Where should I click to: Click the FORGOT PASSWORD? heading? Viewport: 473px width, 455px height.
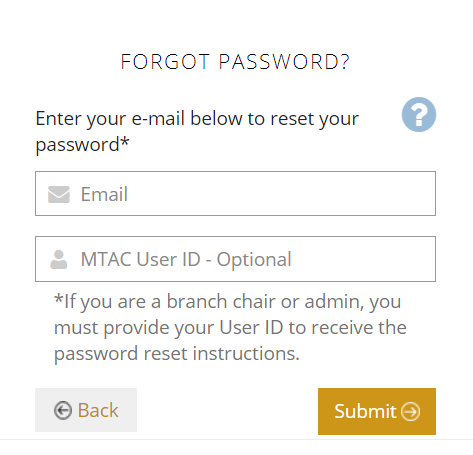[x=235, y=62]
